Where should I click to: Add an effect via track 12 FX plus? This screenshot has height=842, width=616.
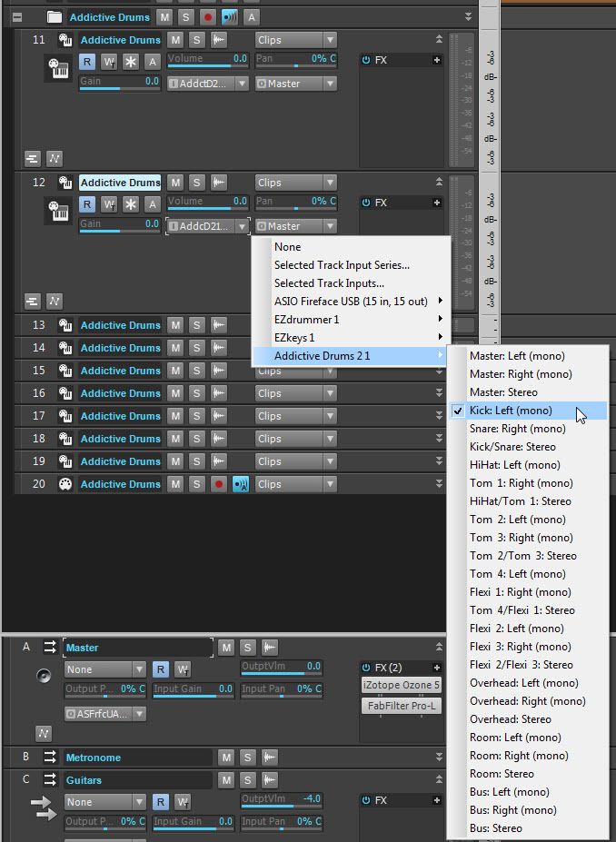pyautogui.click(x=437, y=203)
